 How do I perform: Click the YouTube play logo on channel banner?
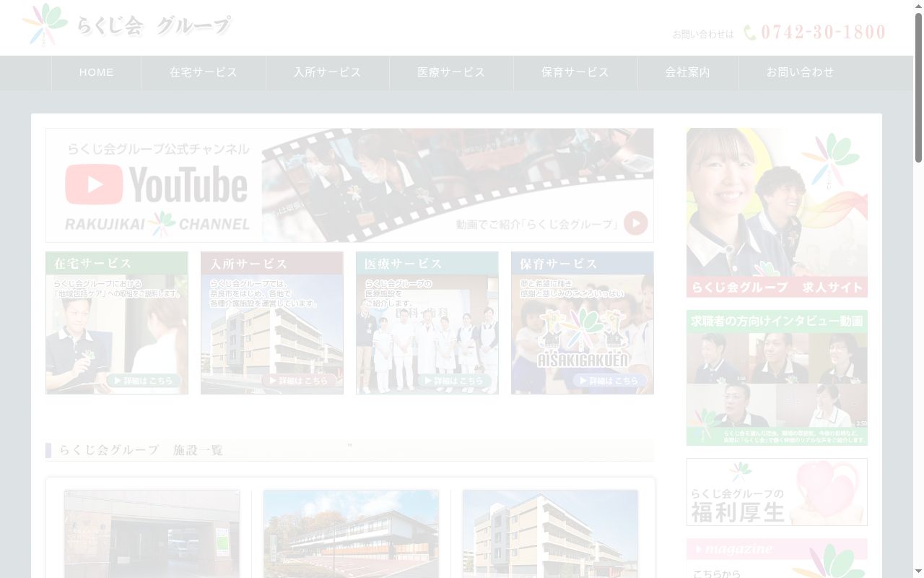[x=95, y=184]
